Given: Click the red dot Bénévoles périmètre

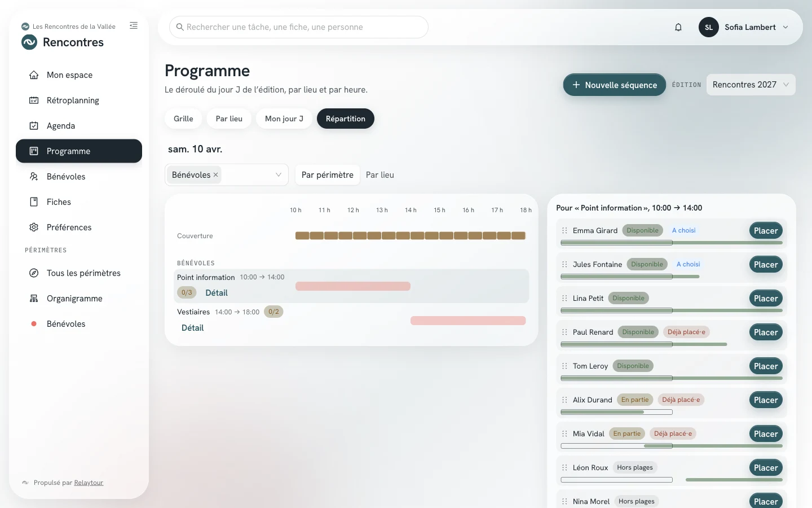Looking at the screenshot, I should pos(34,324).
